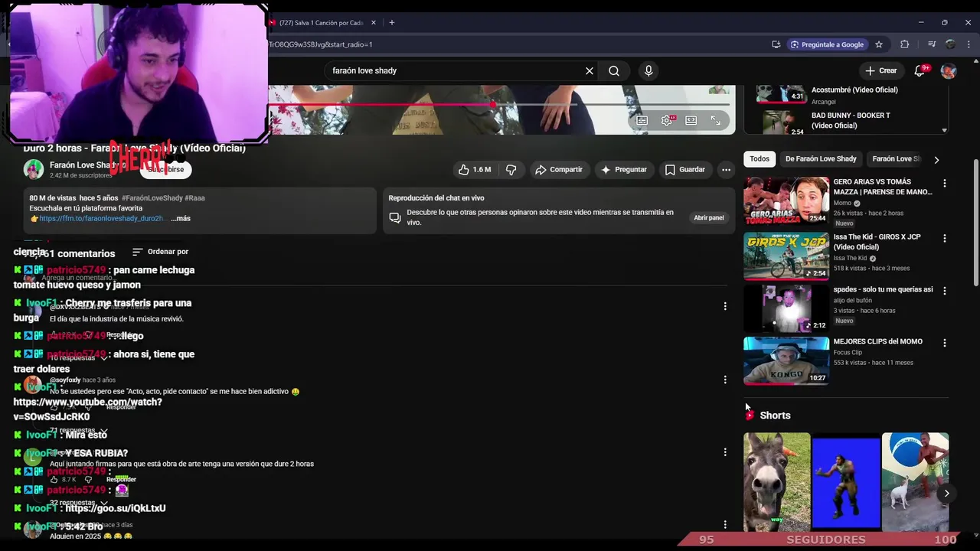Click playlist panel scroll-down arrow
Screen dimensions: 980x551
pyautogui.click(x=944, y=130)
